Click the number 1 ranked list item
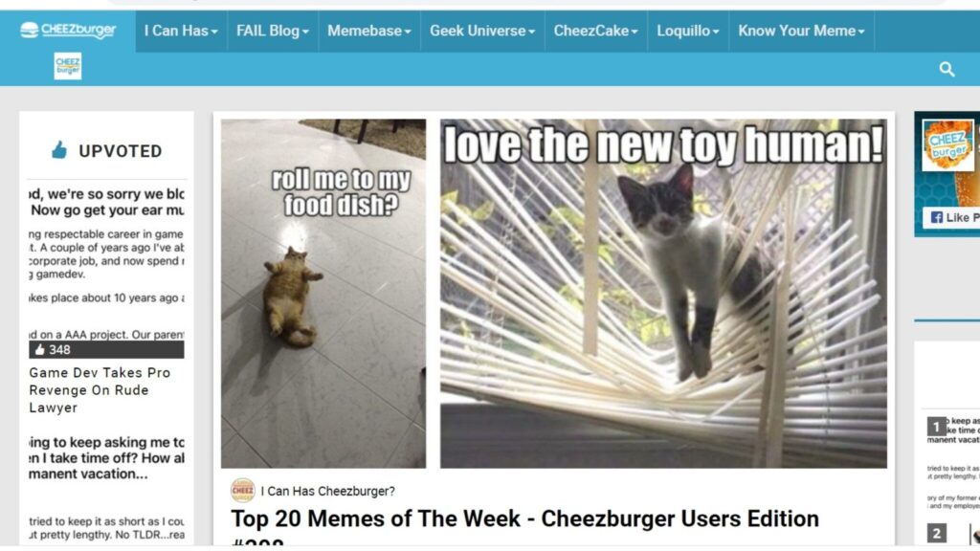 [x=936, y=427]
